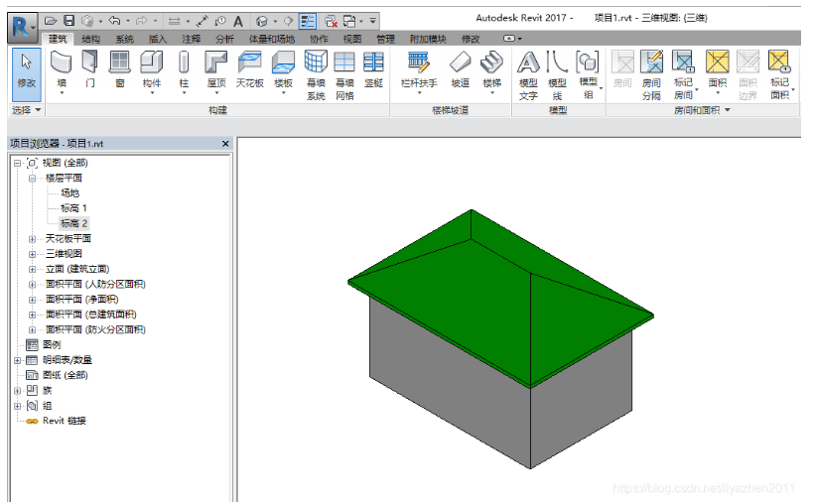
Task: Select the 场地 view in browser
Action: 70,193
